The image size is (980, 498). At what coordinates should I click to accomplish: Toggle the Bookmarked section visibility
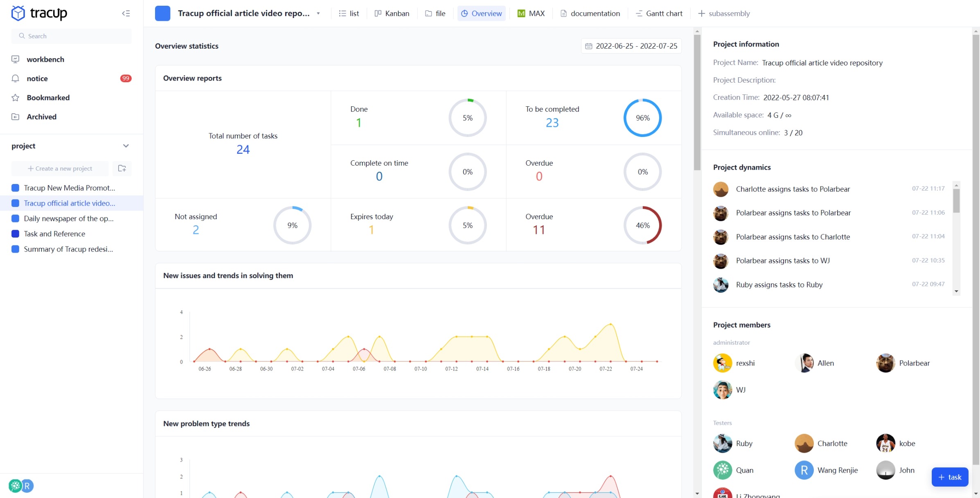click(47, 97)
